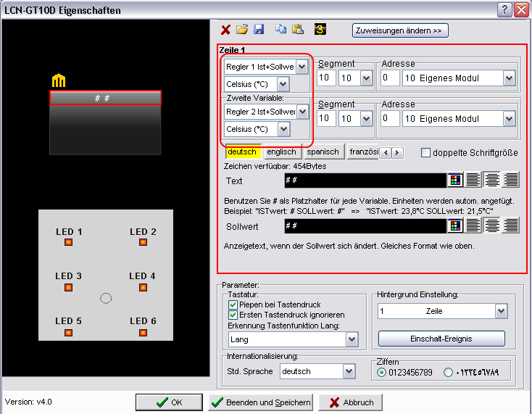Click the red X delete icon in toolbar

[226, 30]
